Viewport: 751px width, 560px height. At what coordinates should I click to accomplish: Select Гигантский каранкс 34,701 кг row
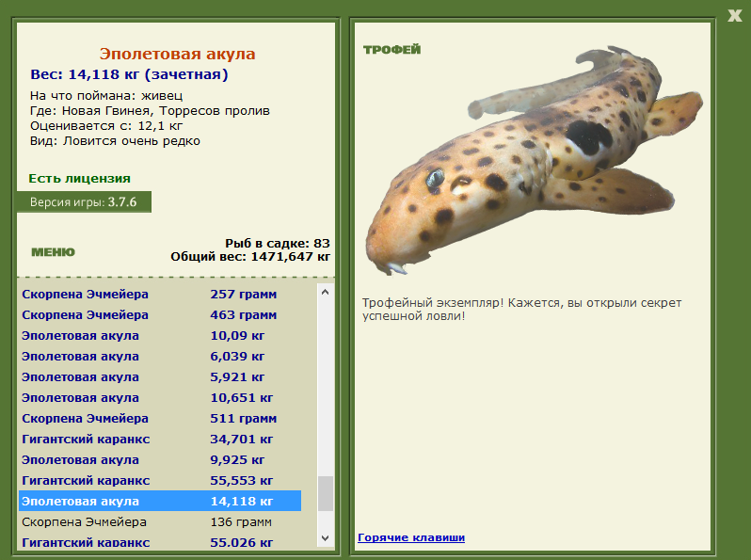tap(160, 439)
